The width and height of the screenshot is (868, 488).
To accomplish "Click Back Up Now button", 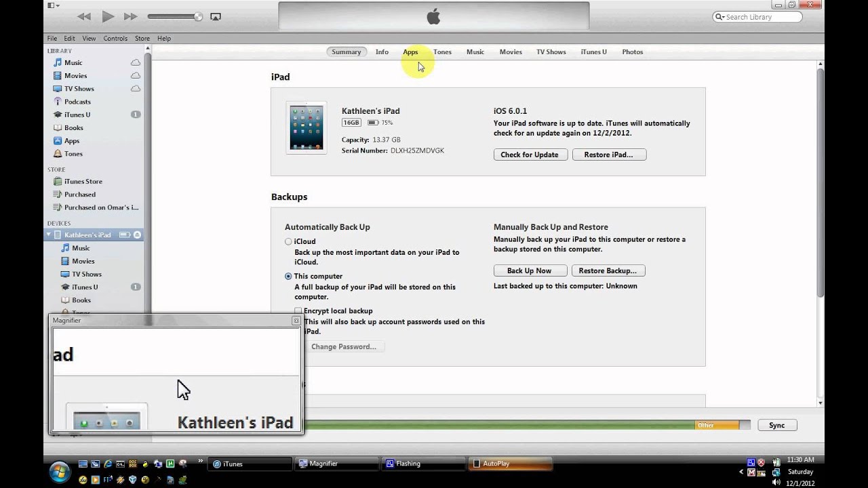I will point(530,270).
